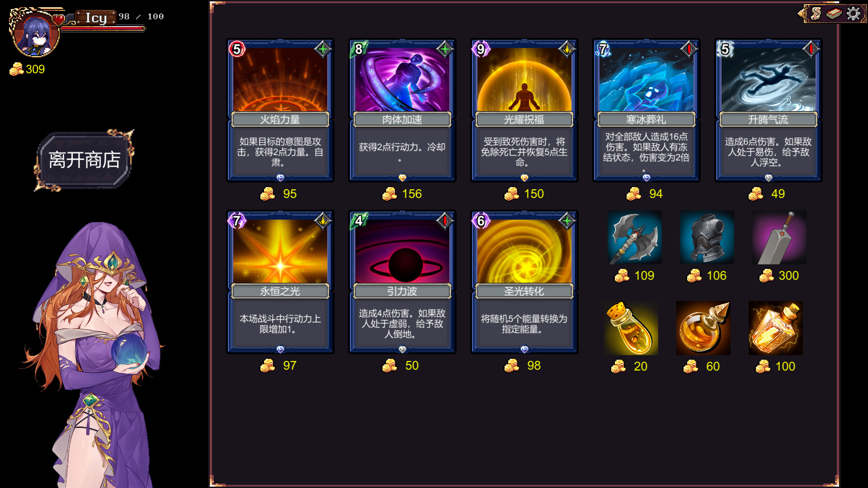This screenshot has width=868, height=488.
Task: Buy the steel armor for 106 gold
Action: click(707, 237)
